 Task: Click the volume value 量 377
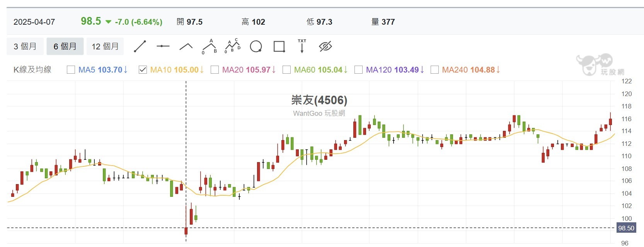click(383, 22)
